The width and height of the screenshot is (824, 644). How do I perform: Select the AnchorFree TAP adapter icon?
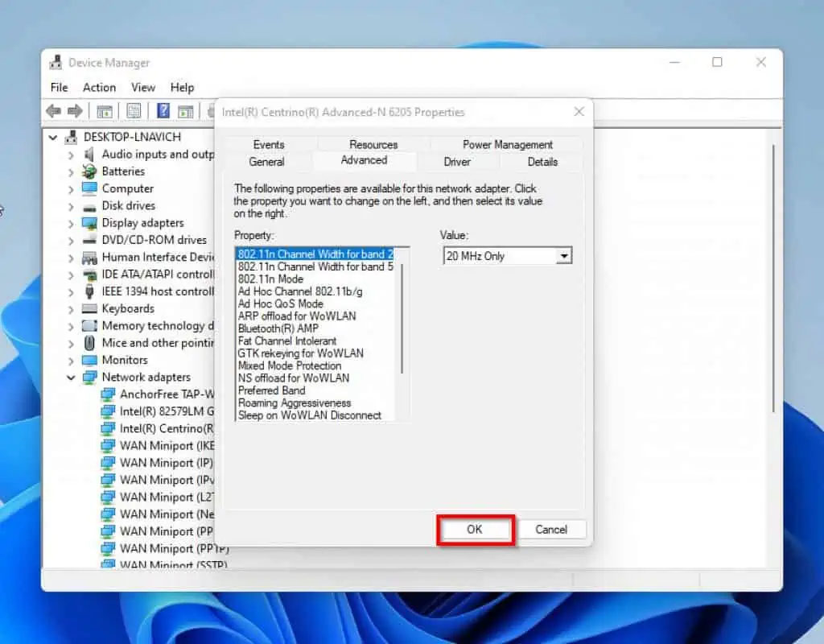109,394
